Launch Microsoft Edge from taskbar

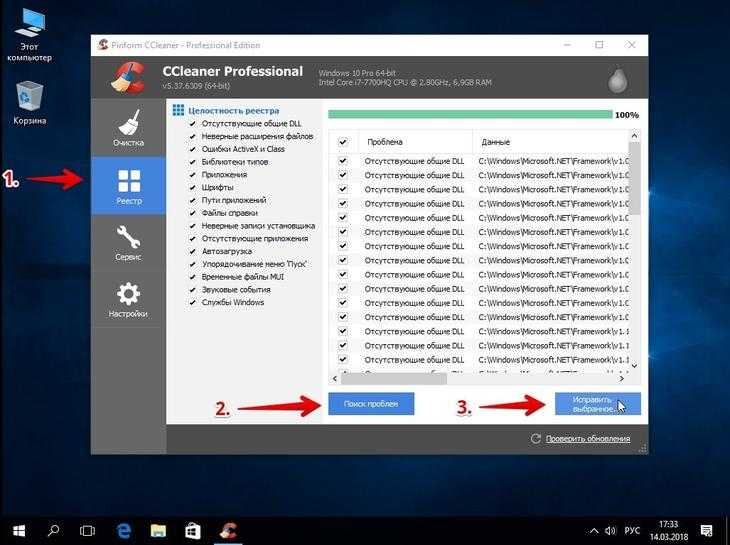pyautogui.click(x=123, y=531)
